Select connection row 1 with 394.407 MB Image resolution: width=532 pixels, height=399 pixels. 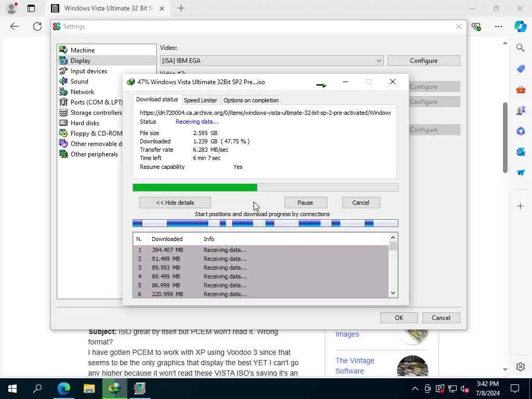point(261,250)
